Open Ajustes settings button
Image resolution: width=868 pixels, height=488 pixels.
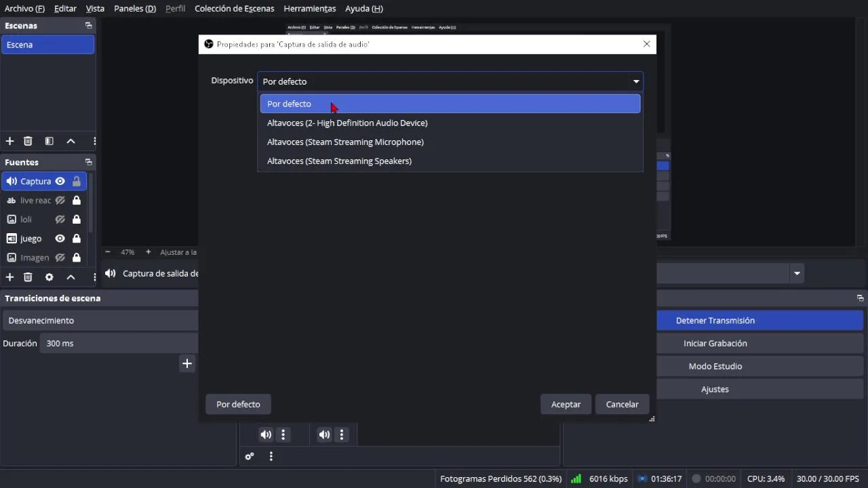(x=715, y=389)
